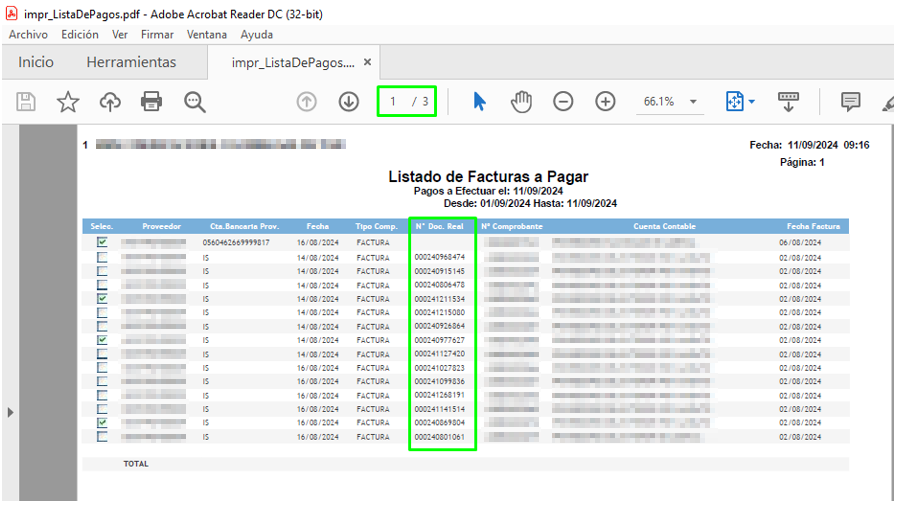Click document number 000241027823
This screenshot has width=899, height=507.
440,368
